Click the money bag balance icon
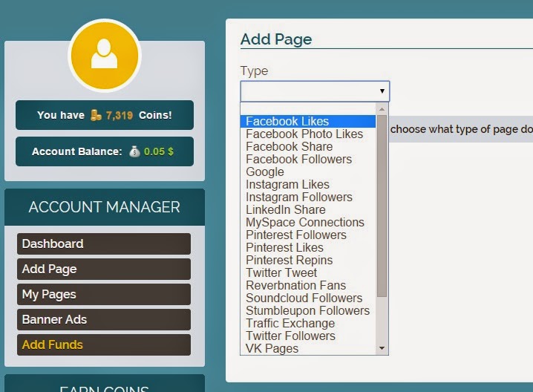The width and height of the screenshot is (533, 392). coord(134,151)
